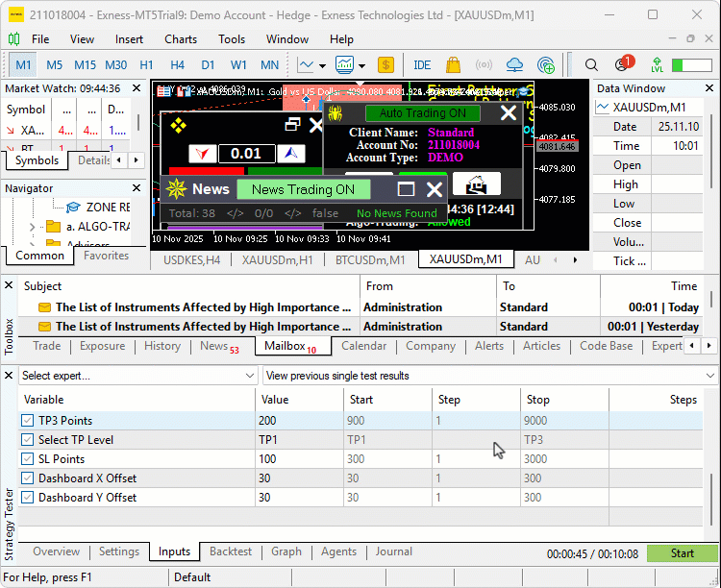Toggle Dashboard Y Offset checkbox
This screenshot has height=588, width=721.
[27, 498]
